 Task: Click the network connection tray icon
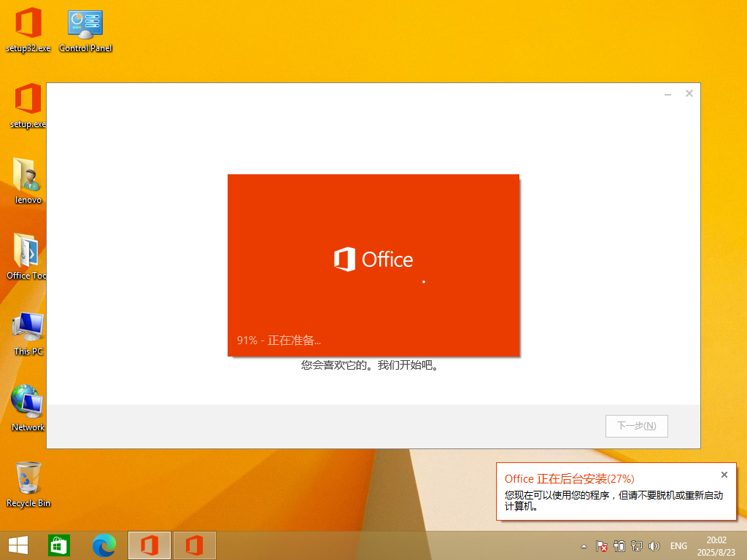637,545
